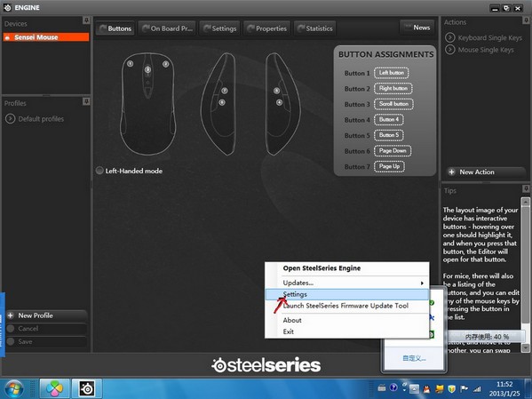Viewport: 532px width, 399px height.
Task: Expand Mouse Single Keys actions
Action: 450,50
